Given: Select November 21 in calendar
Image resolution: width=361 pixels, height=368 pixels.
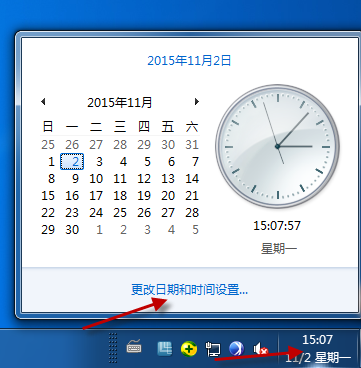Looking at the screenshot, I should [192, 196].
